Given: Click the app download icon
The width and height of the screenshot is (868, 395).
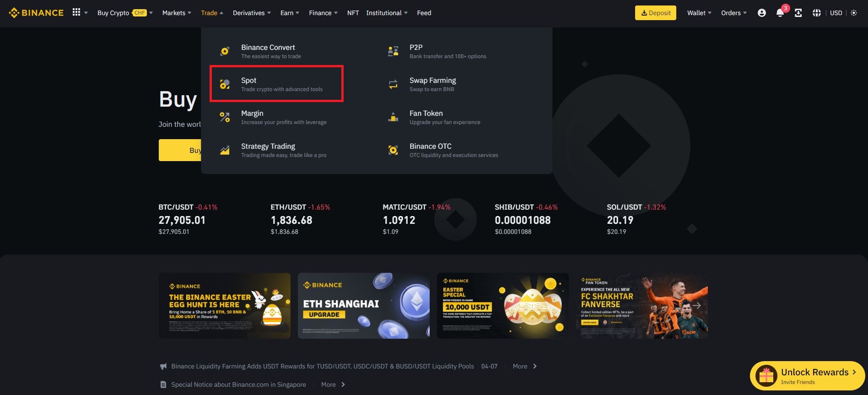Looking at the screenshot, I should point(798,13).
